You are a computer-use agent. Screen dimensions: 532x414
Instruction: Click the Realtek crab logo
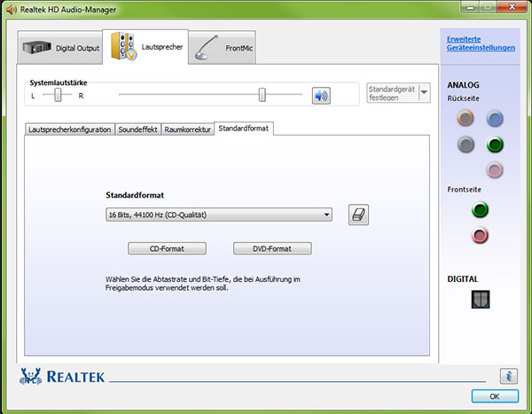(30, 377)
